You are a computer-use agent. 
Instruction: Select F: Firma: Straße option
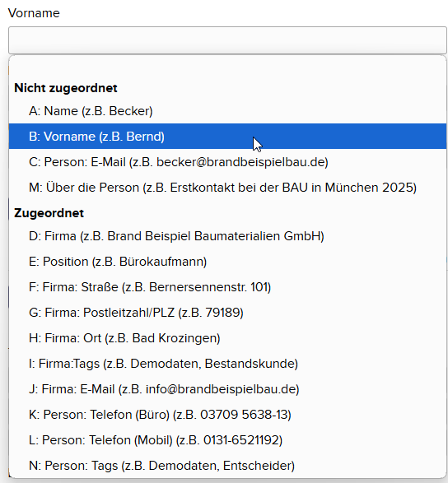(227, 287)
